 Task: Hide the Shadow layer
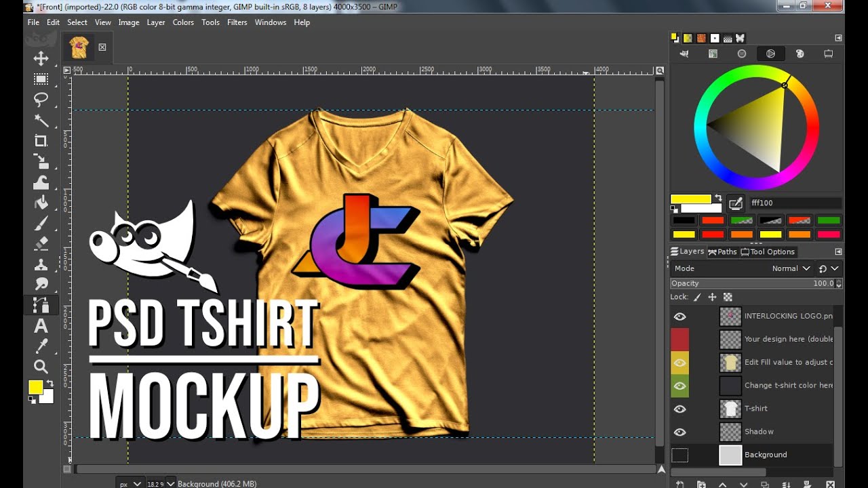coord(679,432)
